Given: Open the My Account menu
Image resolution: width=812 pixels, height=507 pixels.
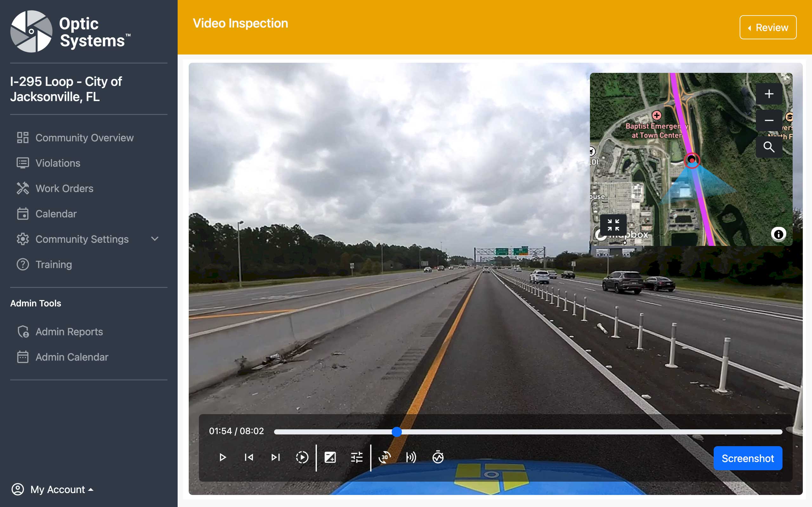Looking at the screenshot, I should pyautogui.click(x=53, y=489).
